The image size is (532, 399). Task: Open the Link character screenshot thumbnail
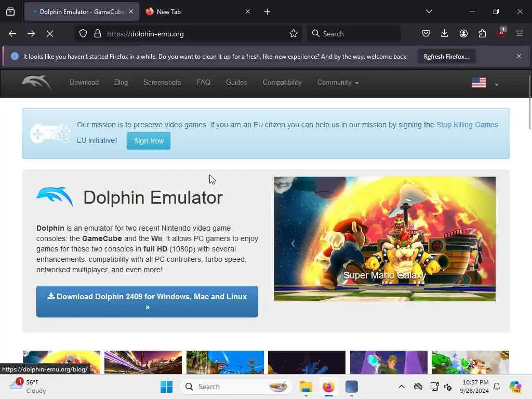389,362
